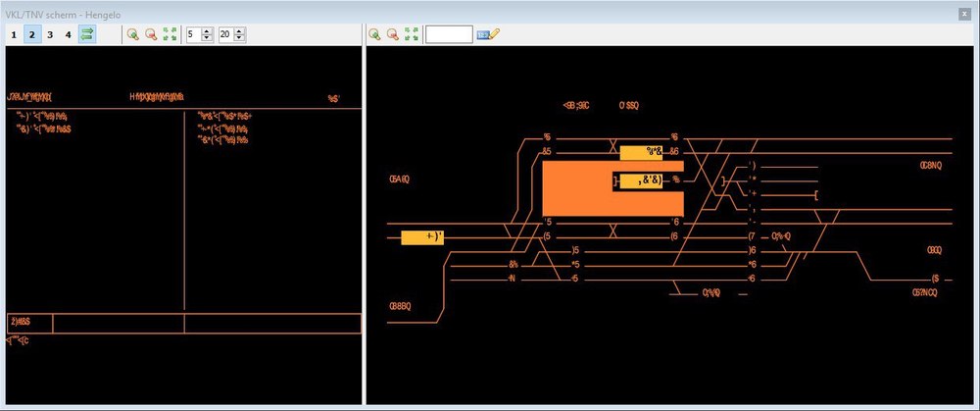Image resolution: width=980 pixels, height=411 pixels.
Task: Click the empty text field in the right toolbar
Action: pyautogui.click(x=449, y=34)
